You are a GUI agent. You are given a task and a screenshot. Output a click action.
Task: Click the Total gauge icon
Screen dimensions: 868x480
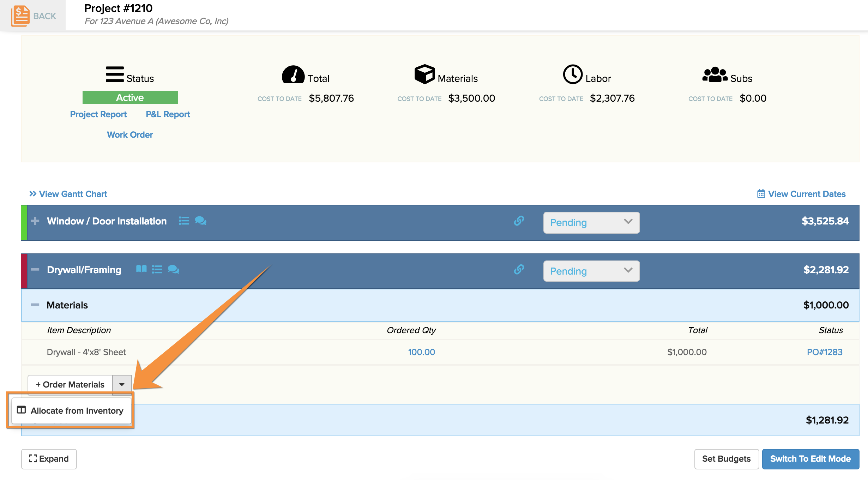(293, 74)
